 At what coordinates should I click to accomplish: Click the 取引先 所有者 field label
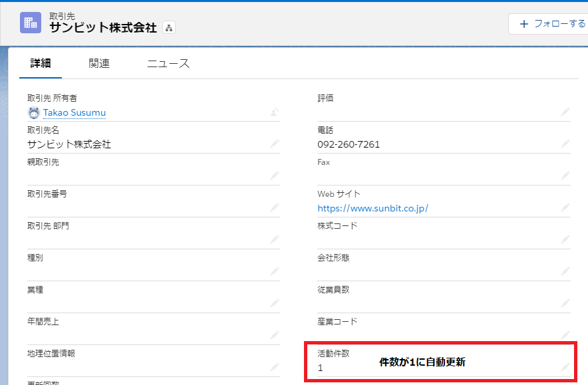[52, 98]
